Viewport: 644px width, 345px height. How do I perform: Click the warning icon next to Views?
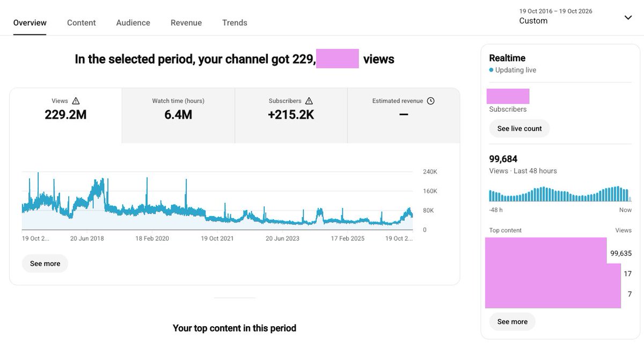point(76,101)
